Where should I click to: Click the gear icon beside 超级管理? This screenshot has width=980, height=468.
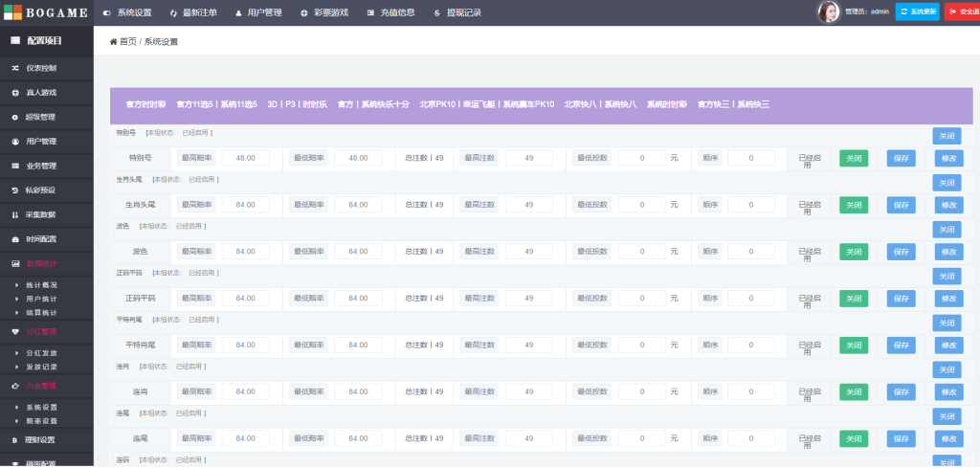pos(15,117)
